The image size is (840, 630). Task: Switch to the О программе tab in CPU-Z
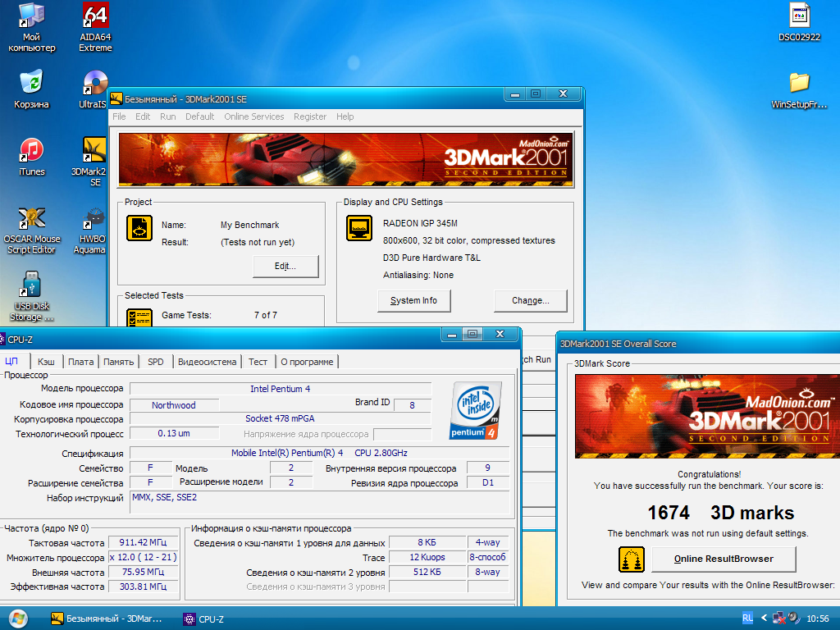pos(307,362)
